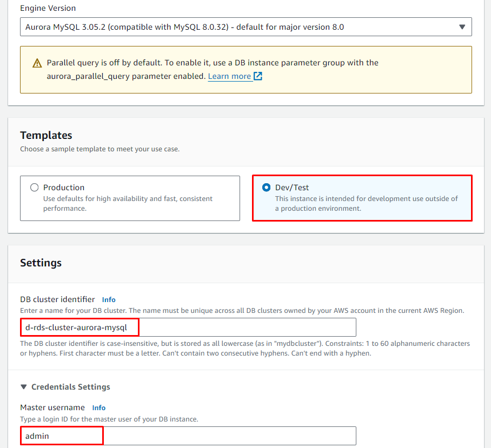This screenshot has width=491, height=448.
Task: Click the Credentials Settings section title
Action: pyautogui.click(x=71, y=387)
